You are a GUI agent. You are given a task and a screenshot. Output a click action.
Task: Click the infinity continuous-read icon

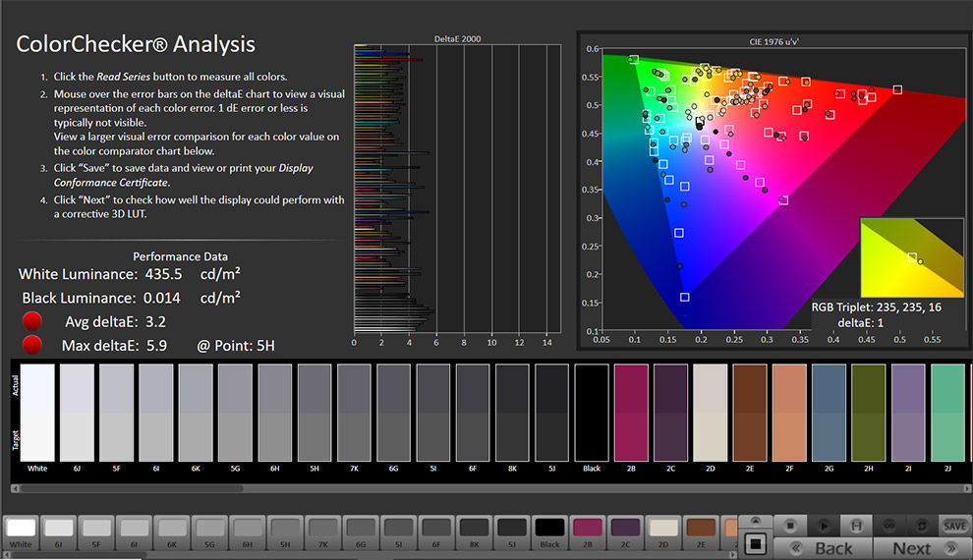click(x=889, y=526)
